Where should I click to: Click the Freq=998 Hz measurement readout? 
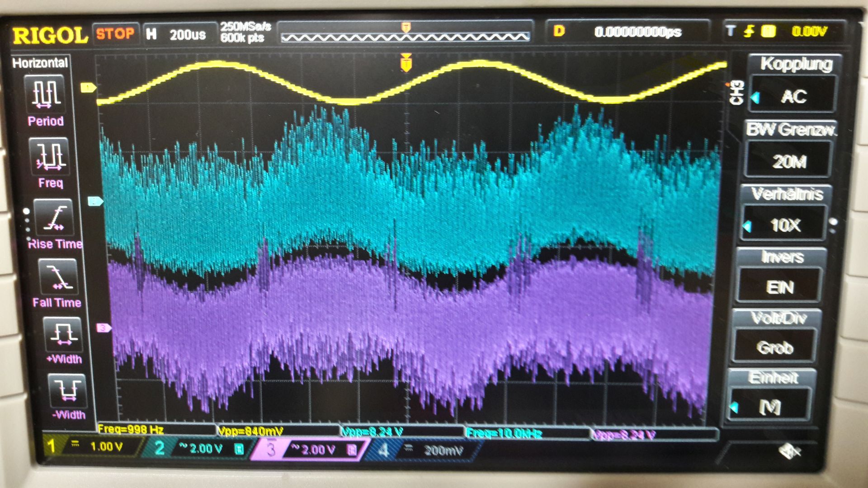point(131,429)
